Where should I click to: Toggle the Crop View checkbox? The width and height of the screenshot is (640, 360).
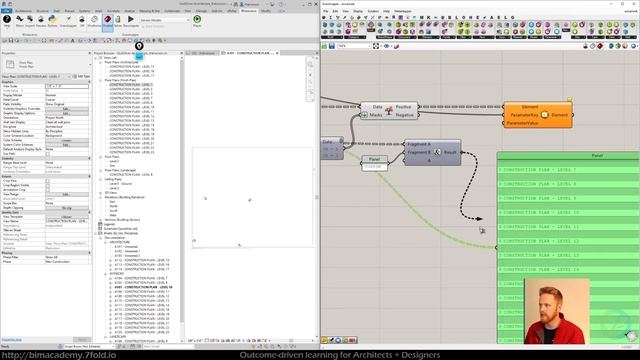pos(48,181)
